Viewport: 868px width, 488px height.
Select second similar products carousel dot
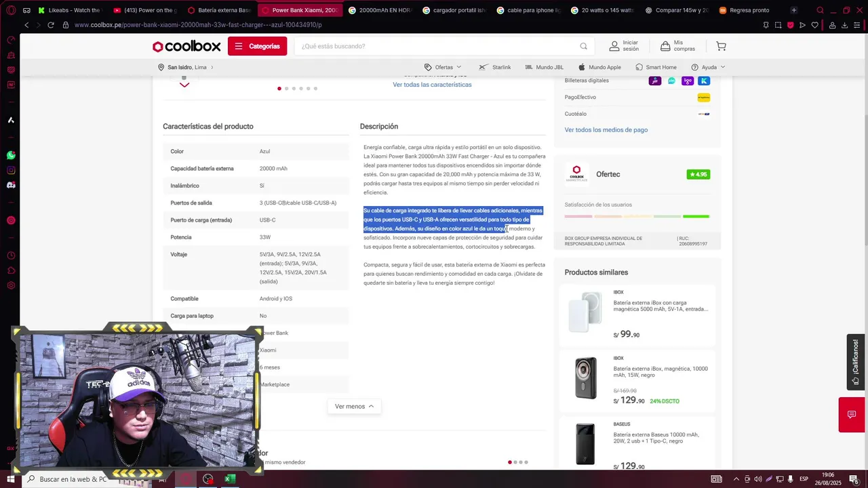[515, 462]
